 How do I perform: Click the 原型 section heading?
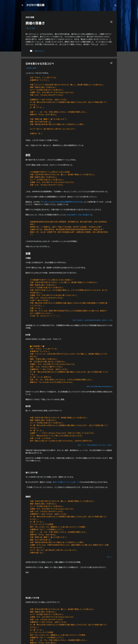28,155
